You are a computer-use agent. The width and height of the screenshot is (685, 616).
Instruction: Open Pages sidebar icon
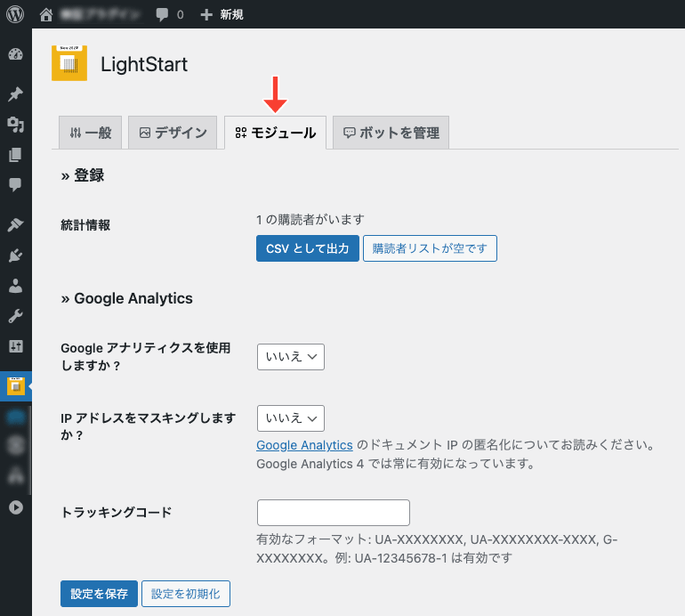tap(15, 155)
